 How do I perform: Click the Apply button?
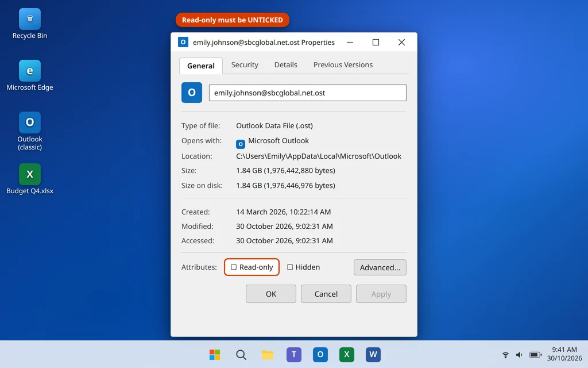[381, 294]
